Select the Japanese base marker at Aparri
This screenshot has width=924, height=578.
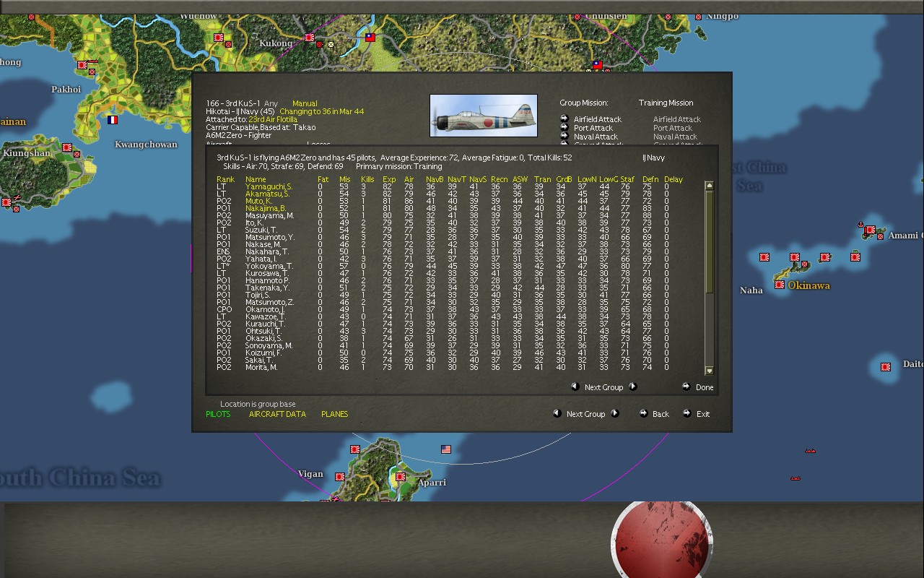pos(401,477)
